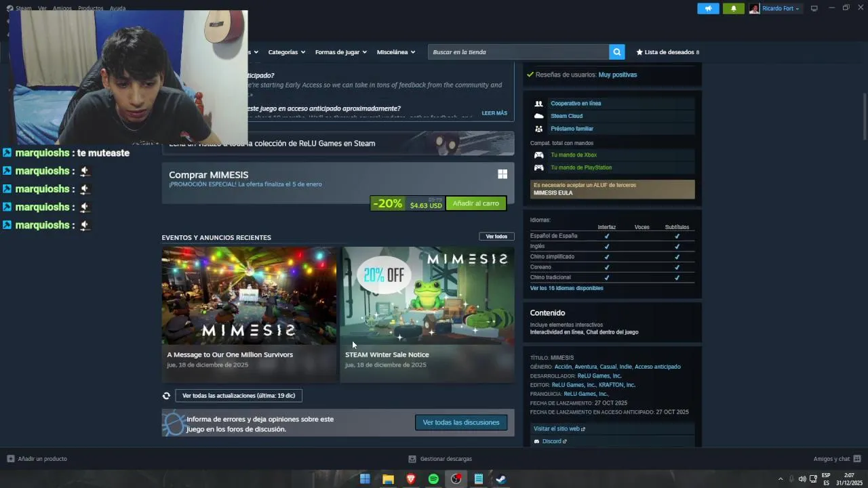This screenshot has height=488, width=868.
Task: Click KRAFTON, Inc. publisher link
Action: coord(617,385)
